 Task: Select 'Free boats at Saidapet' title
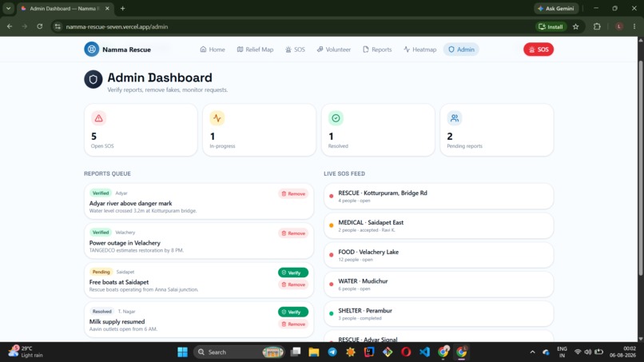[x=119, y=282]
